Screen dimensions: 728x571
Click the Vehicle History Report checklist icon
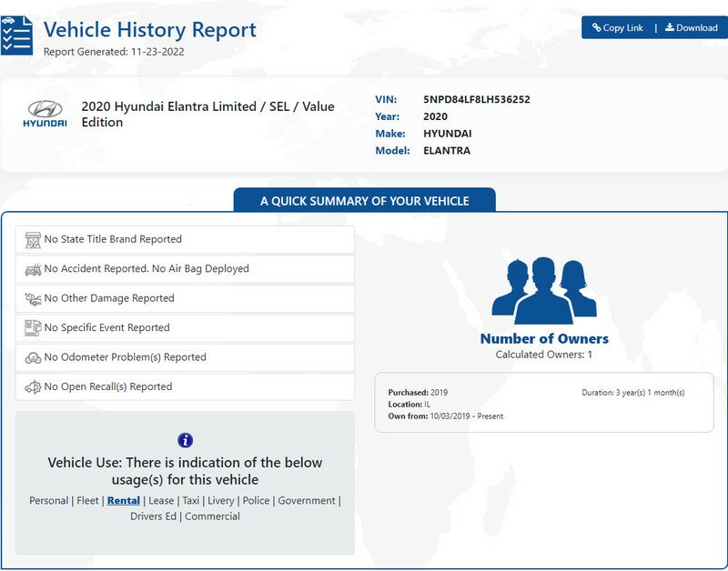tap(16, 35)
